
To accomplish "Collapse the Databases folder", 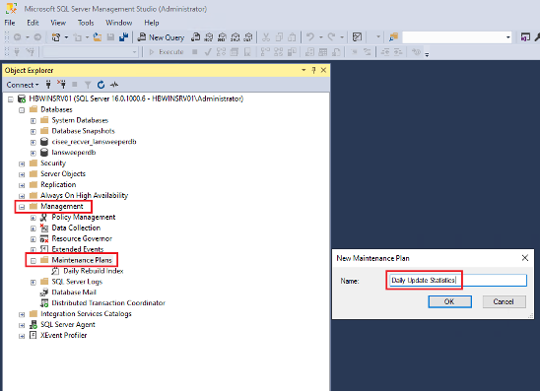I will click(22, 110).
